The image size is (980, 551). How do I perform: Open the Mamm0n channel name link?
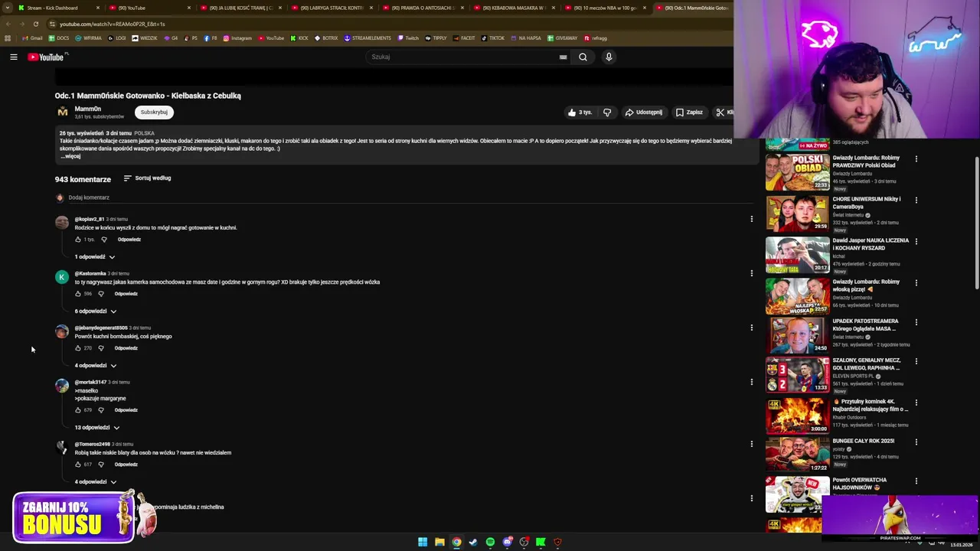[87, 109]
